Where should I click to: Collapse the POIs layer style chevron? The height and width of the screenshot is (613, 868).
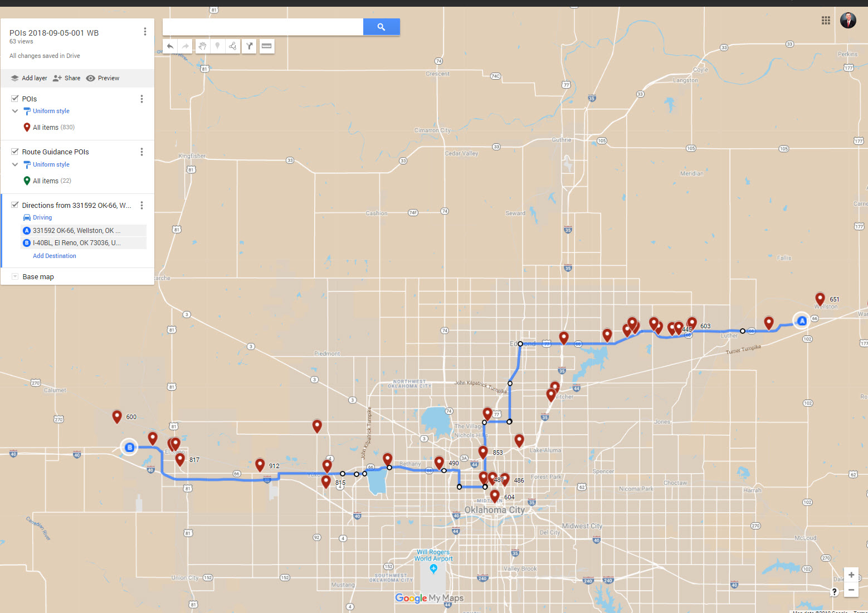tap(15, 111)
